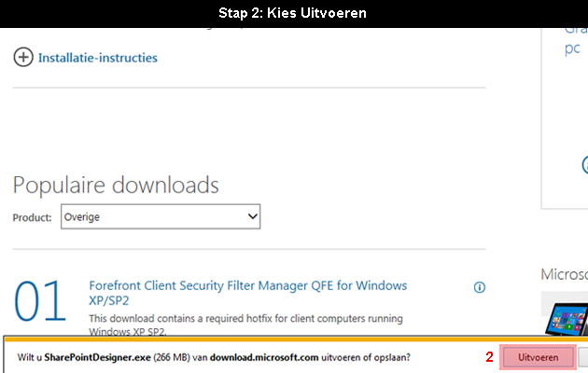The width and height of the screenshot is (588, 373).
Task: Click the 'Product:' label beside the dropdown
Action: click(33, 217)
